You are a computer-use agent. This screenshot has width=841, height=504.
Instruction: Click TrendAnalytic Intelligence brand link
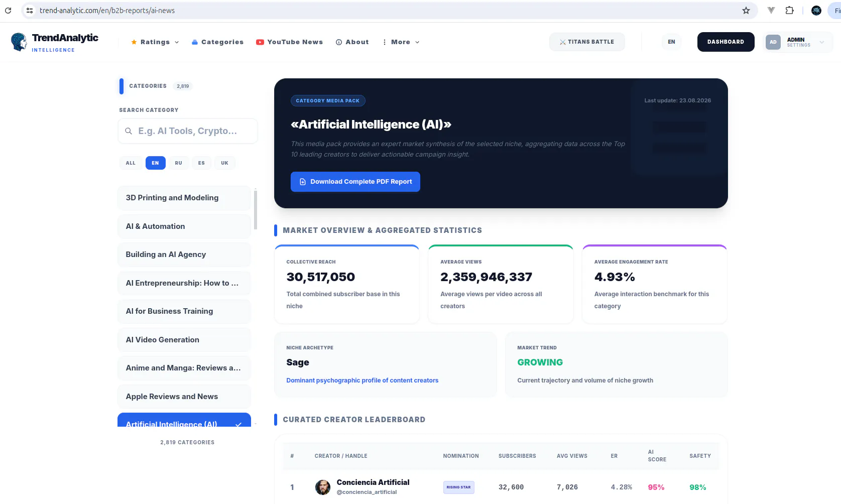click(55, 42)
